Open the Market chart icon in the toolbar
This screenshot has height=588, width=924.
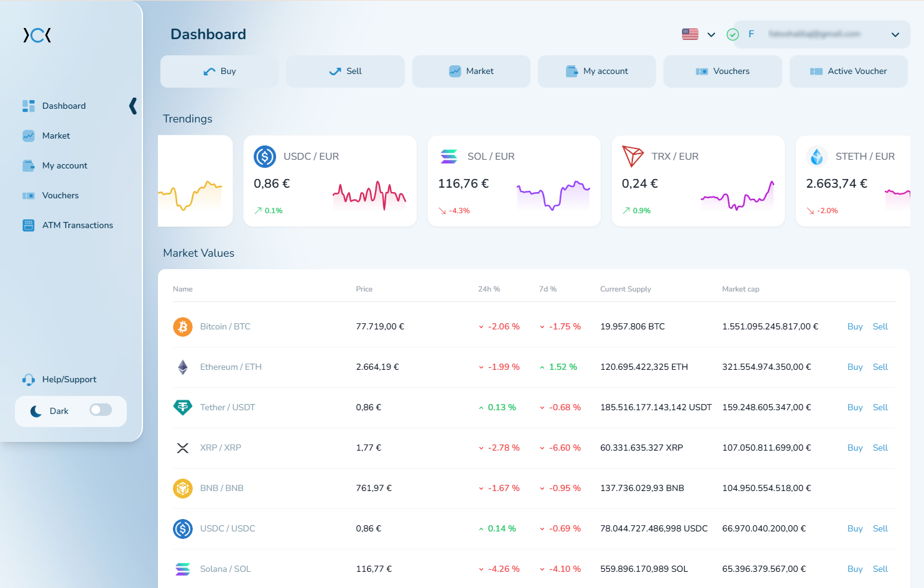(x=456, y=71)
